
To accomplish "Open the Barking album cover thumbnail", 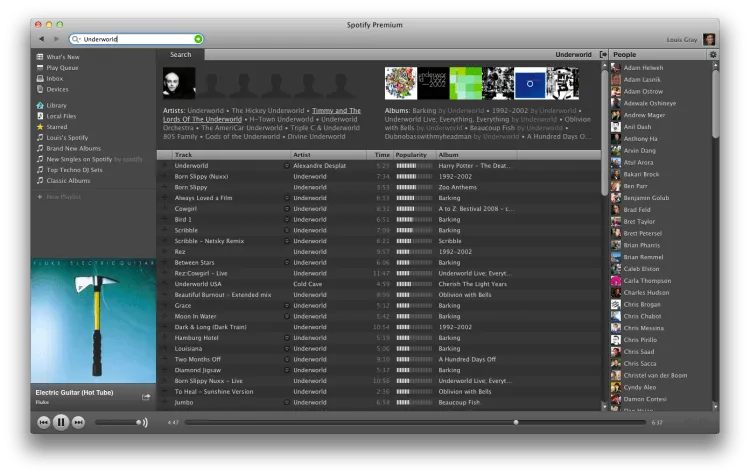I will tap(401, 83).
